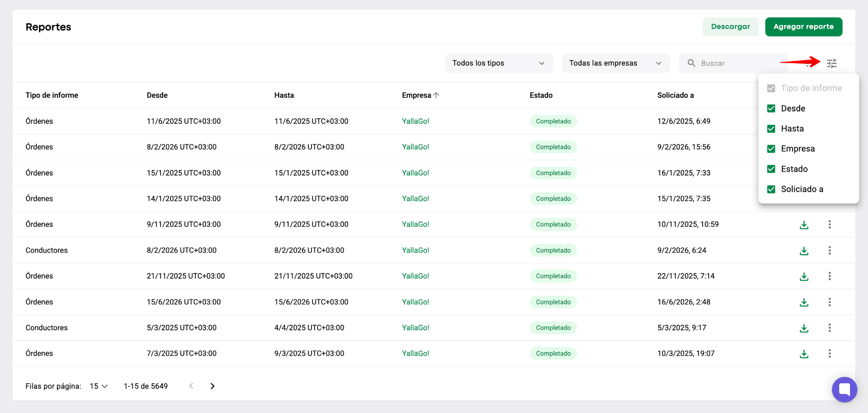Image resolution: width=868 pixels, height=413 pixels.
Task: Click the Agregar reporte button
Action: (804, 27)
